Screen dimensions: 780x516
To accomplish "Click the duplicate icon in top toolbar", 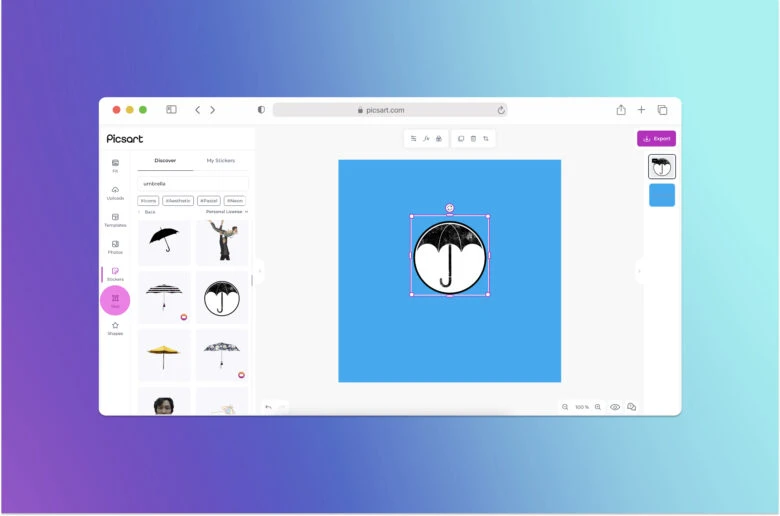I will pyautogui.click(x=461, y=139).
